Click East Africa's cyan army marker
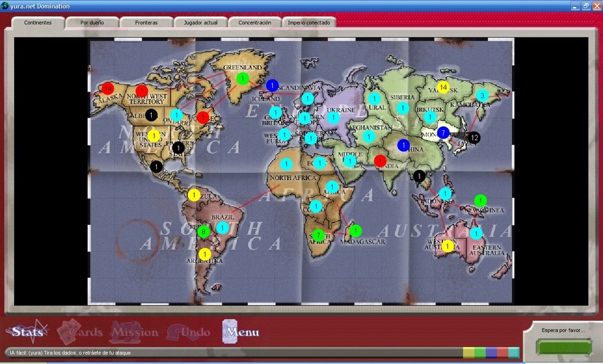Viewport: 603px width, 364px height. [x=332, y=187]
